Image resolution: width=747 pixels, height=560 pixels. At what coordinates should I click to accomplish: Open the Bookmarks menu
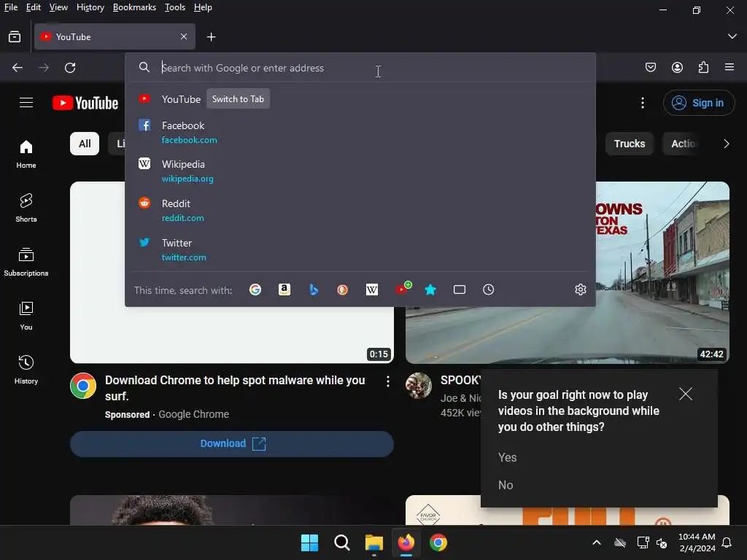(x=134, y=7)
